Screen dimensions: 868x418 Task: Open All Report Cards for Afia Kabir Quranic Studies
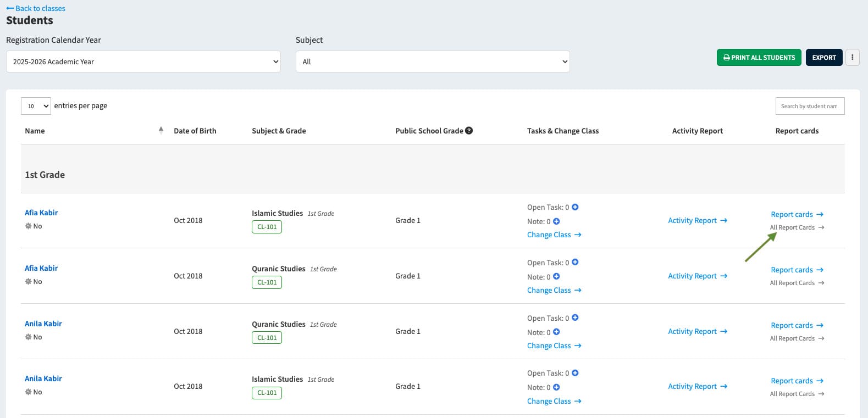coord(797,283)
